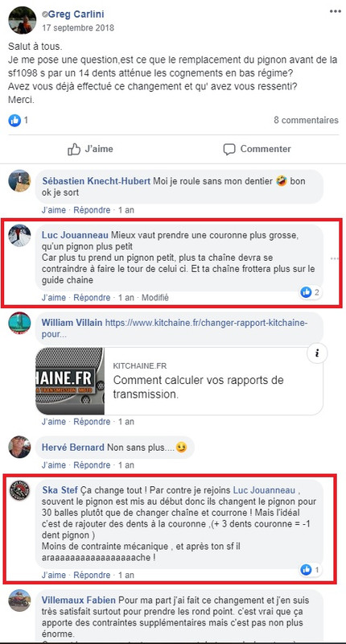Open Ska Stef's profile avatar
This screenshot has height=644, width=346.
[19, 490]
